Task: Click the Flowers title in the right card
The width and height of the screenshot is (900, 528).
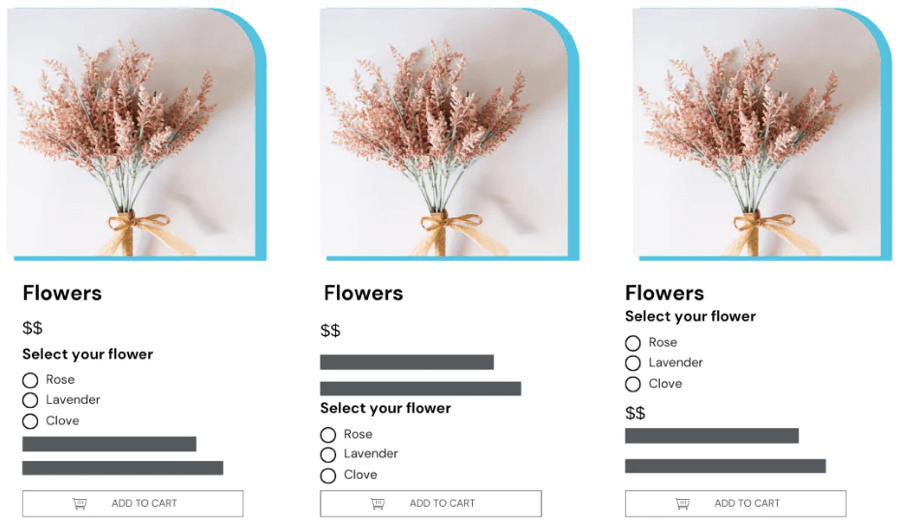Action: (664, 293)
